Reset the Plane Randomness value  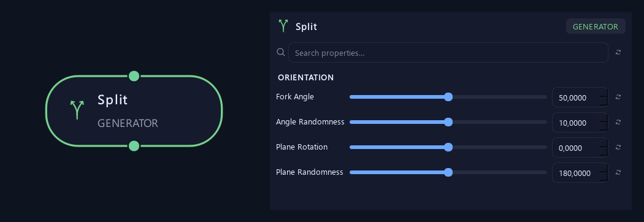click(618, 172)
